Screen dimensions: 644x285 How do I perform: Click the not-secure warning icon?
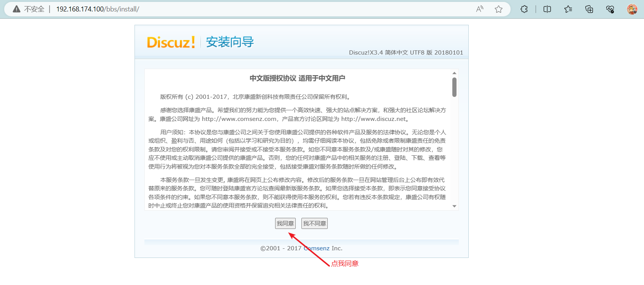click(16, 9)
